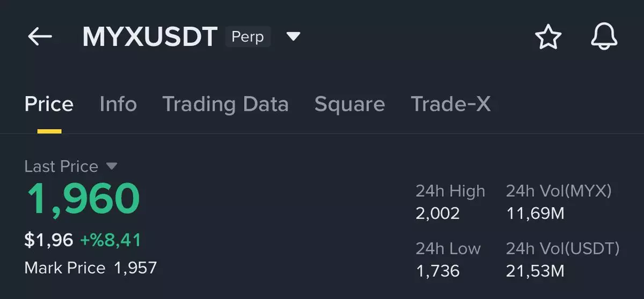Tap the Perp contract badge
This screenshot has height=299, width=644.
click(x=247, y=37)
